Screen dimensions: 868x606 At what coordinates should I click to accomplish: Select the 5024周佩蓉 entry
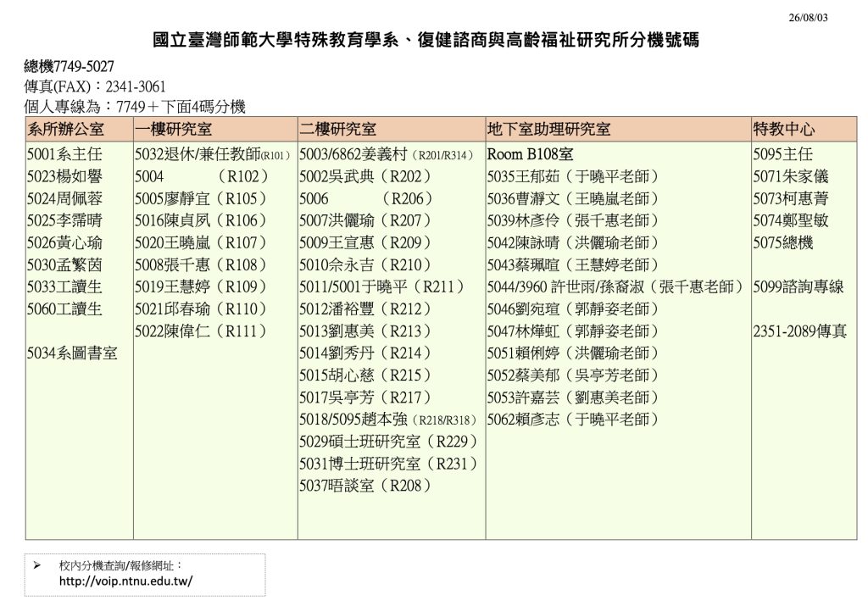[64, 198]
